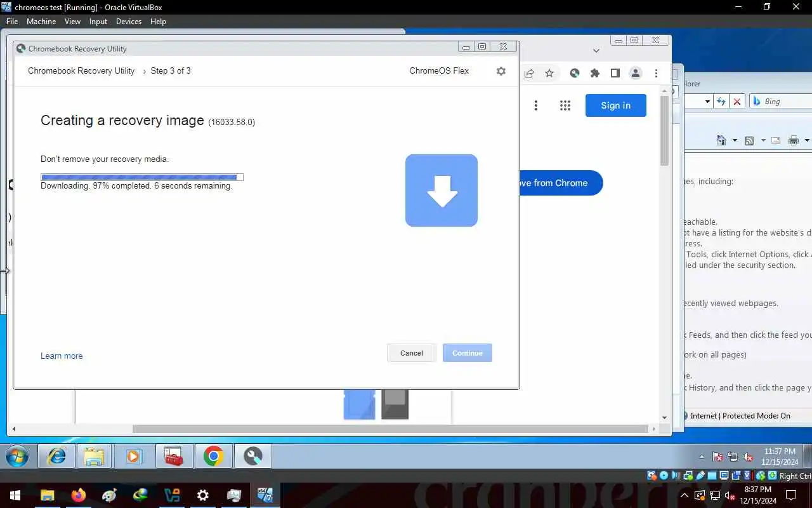Click the dimmed Continue button
Image resolution: width=812 pixels, height=508 pixels.
(x=468, y=353)
